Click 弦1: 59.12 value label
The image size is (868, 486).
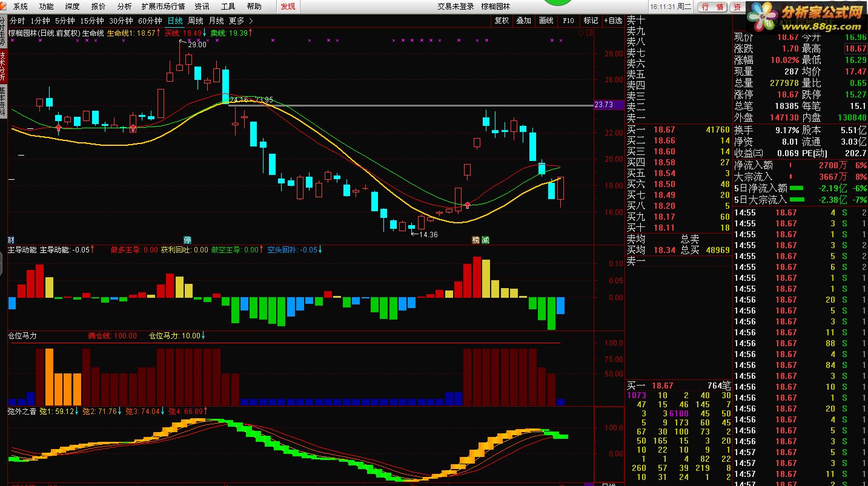tap(57, 412)
